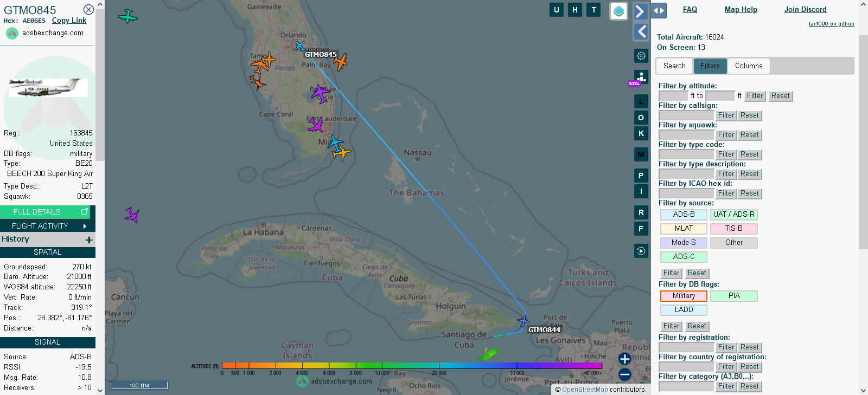Select the purple aircraft west of Cuba in Gulf
This screenshot has width=868, height=395.
(132, 215)
